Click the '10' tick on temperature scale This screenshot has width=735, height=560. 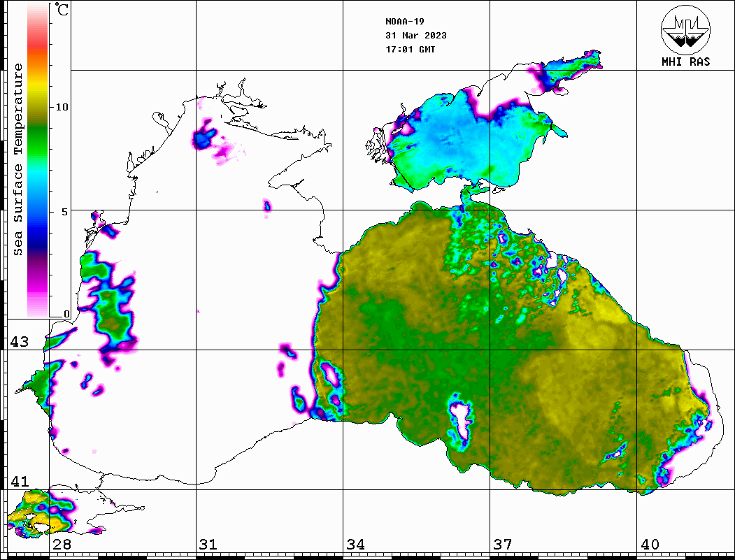(62, 107)
